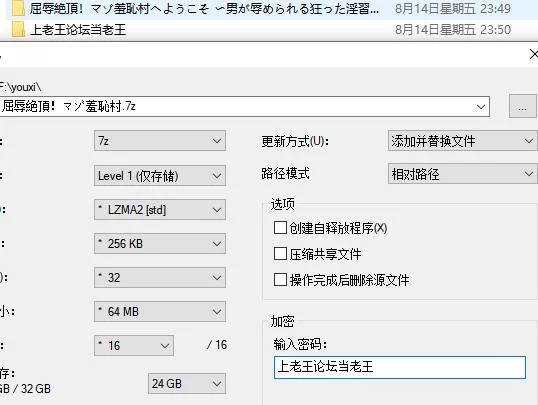
Task: Open the 16 CPU threads dropdown
Action: (134, 345)
